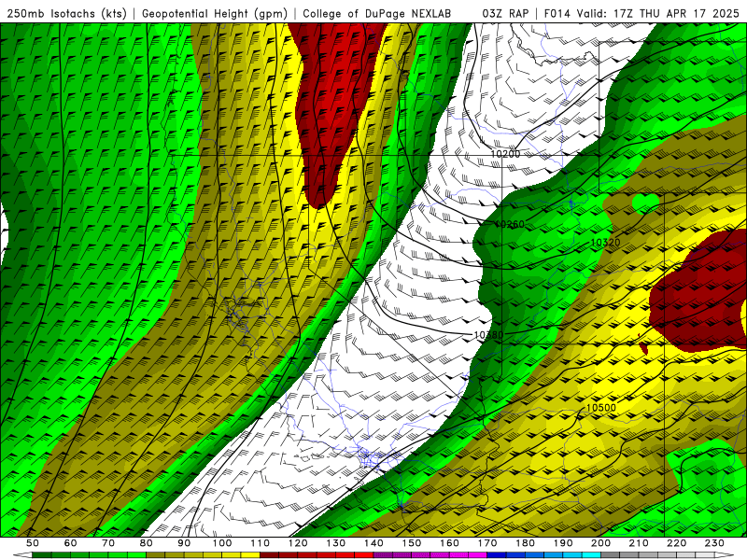The width and height of the screenshot is (747, 560).
Task: Click the 'Geopotential Height (gpm)' header text
Action: (x=215, y=14)
